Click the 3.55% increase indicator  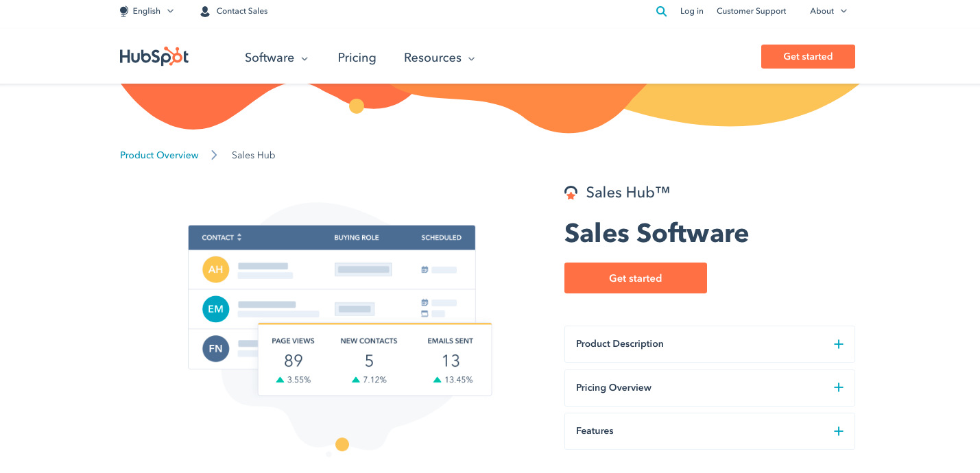pyautogui.click(x=293, y=380)
